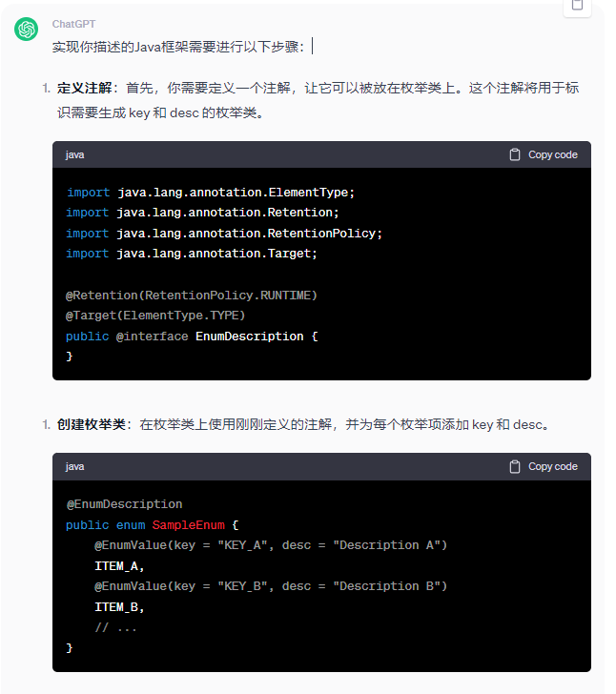This screenshot has height=694, width=616.
Task: Click the copy-message clipboard icon at top right
Action: pos(577,6)
